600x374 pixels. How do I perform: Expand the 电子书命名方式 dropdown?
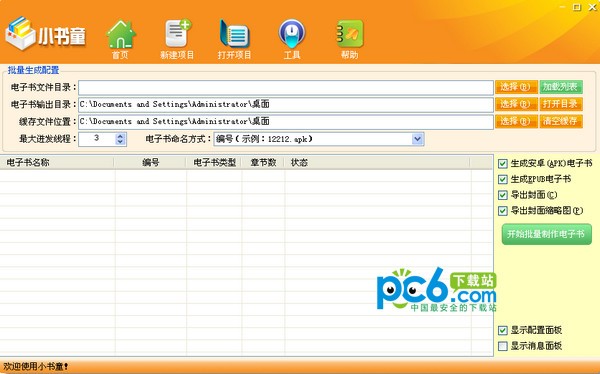pos(417,139)
